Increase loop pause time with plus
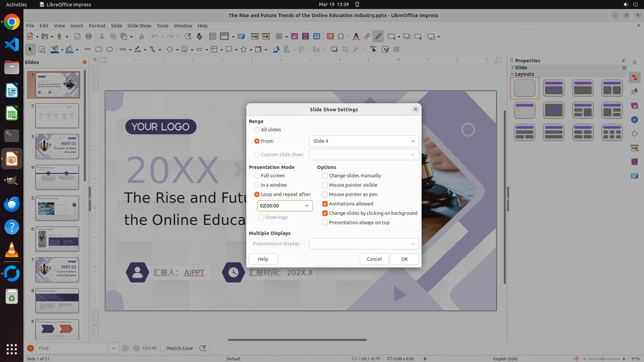This screenshot has width=644, height=362. [307, 206]
